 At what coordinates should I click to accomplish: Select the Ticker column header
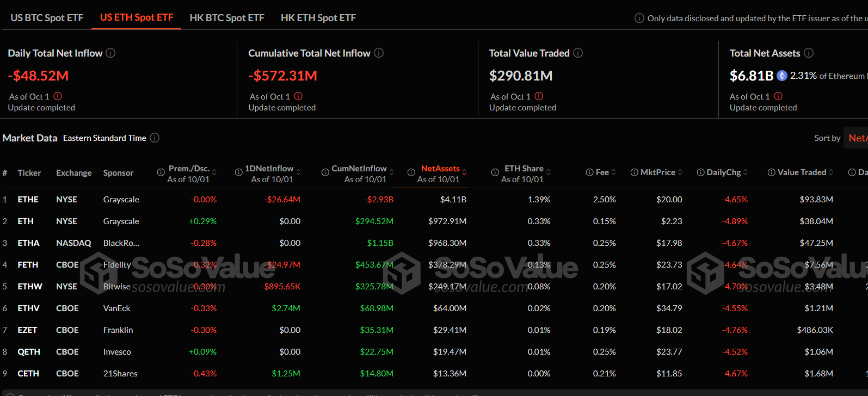pyautogui.click(x=29, y=172)
